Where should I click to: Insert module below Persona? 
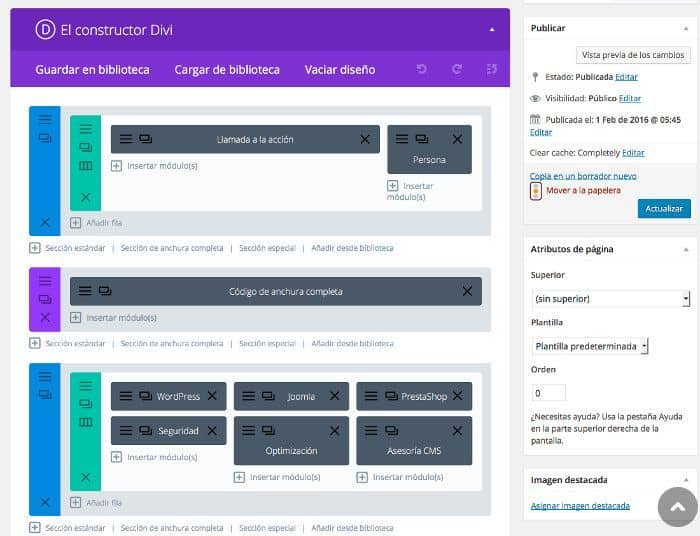(410, 191)
